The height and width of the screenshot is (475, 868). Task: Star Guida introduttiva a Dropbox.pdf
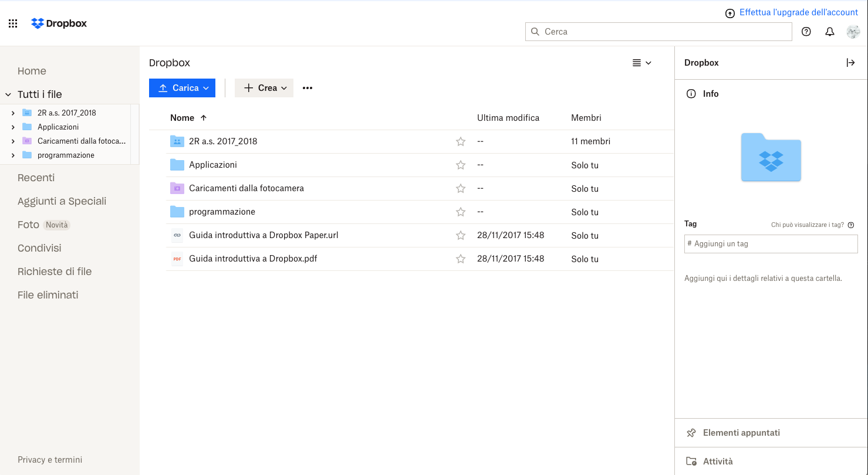point(461,259)
